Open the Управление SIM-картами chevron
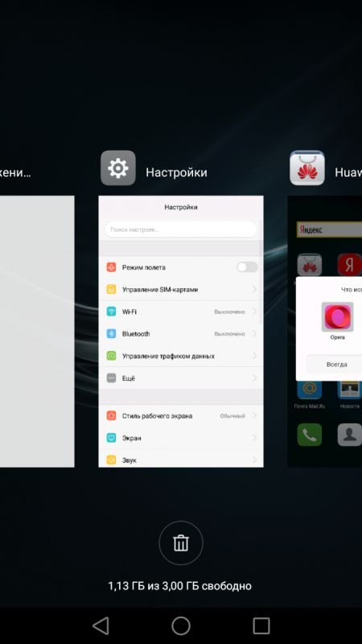Image resolution: width=362 pixels, height=644 pixels. [254, 290]
